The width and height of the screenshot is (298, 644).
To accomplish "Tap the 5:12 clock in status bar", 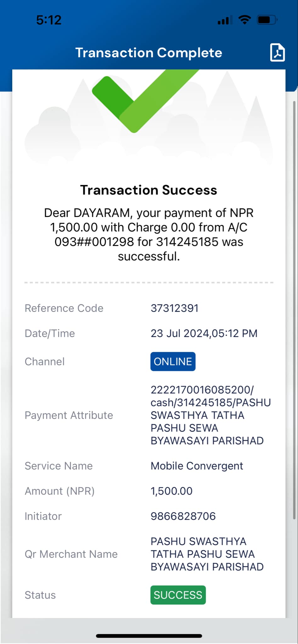I will [49, 20].
